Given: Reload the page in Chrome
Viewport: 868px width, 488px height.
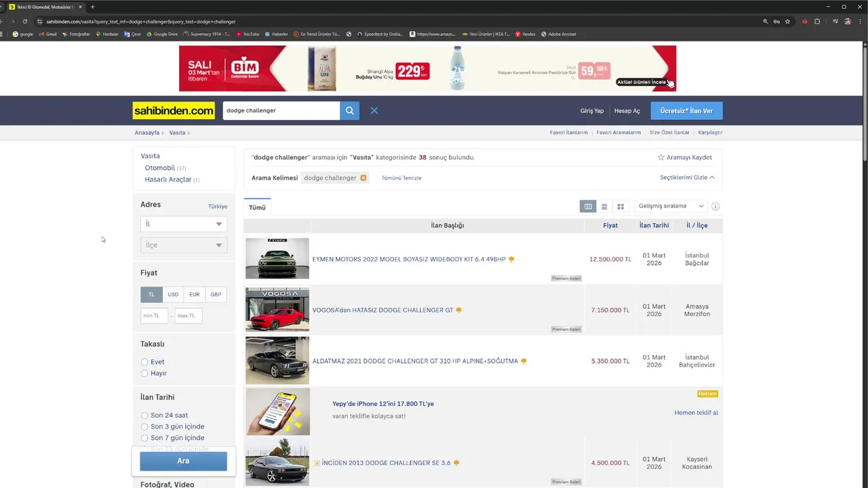Looking at the screenshot, I should (x=25, y=21).
